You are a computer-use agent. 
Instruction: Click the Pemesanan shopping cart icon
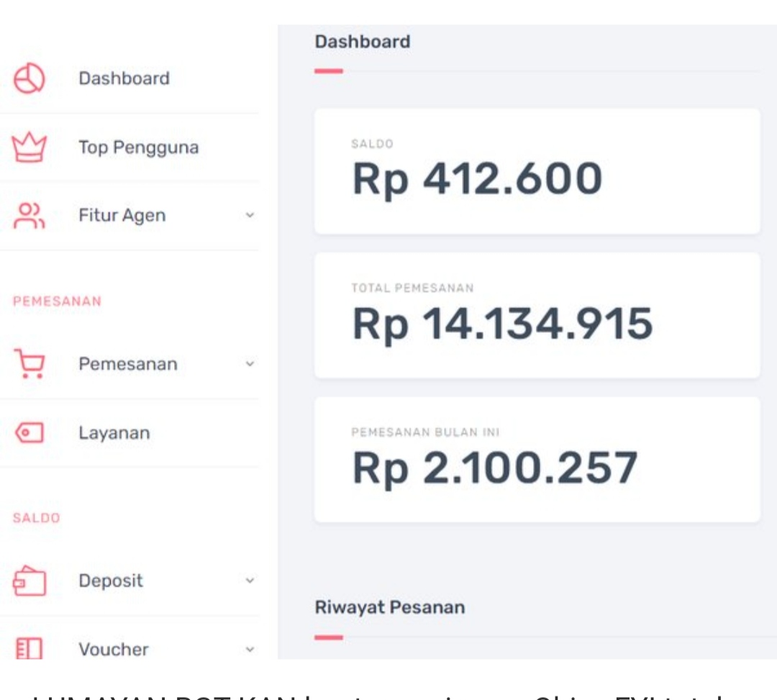point(29,363)
